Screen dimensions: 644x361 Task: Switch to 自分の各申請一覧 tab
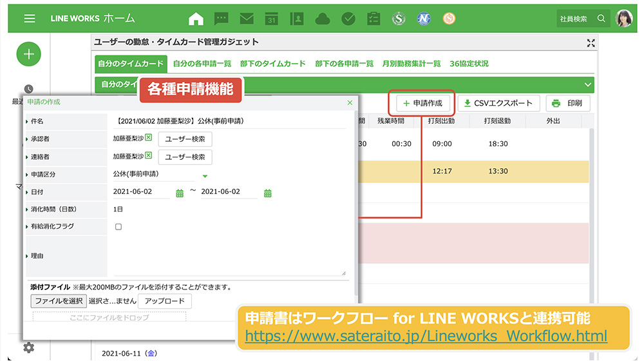pos(202,64)
